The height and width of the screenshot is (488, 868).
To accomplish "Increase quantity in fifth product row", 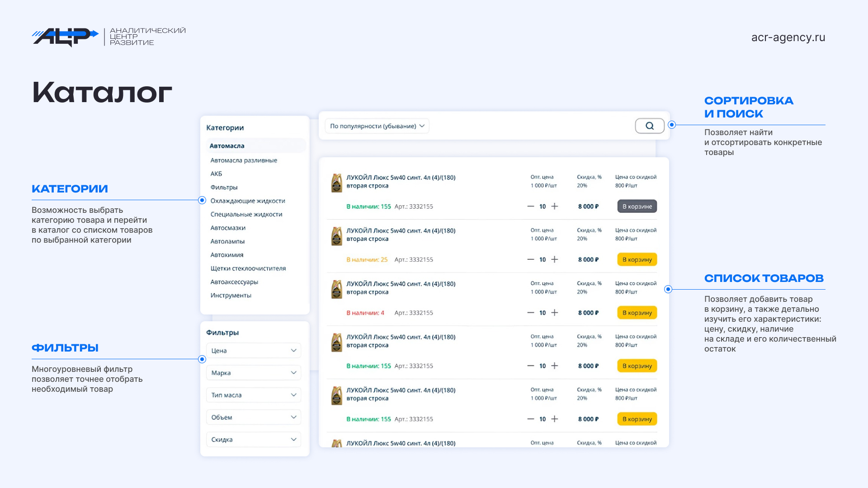I will pos(555,419).
